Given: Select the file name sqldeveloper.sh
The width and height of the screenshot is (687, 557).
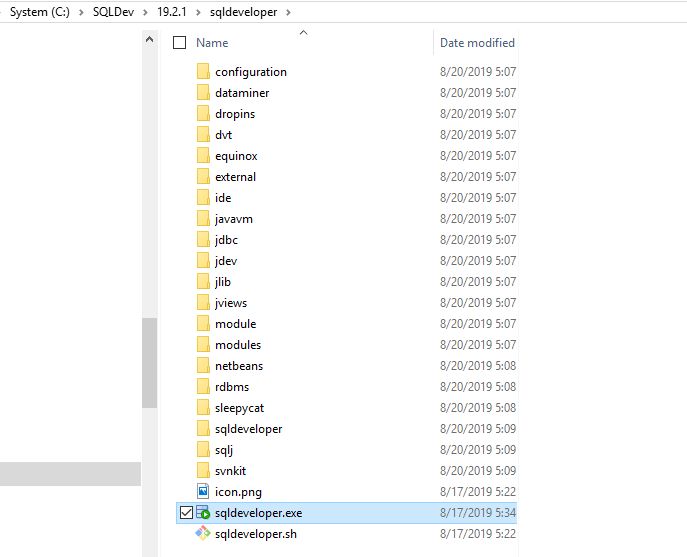Looking at the screenshot, I should (x=256, y=534).
